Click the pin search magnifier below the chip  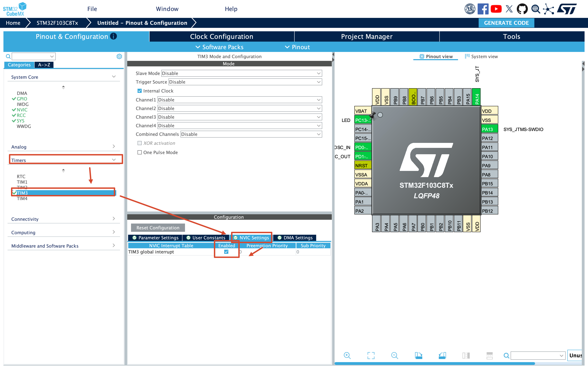coord(507,356)
